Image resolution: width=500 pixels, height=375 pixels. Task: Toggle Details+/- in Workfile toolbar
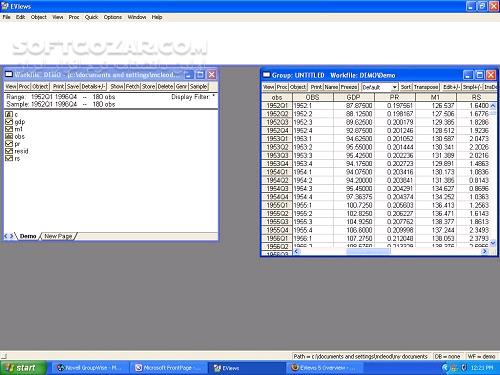click(93, 86)
